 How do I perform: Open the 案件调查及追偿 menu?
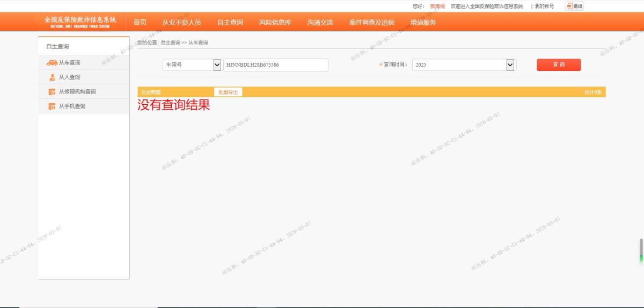(372, 22)
